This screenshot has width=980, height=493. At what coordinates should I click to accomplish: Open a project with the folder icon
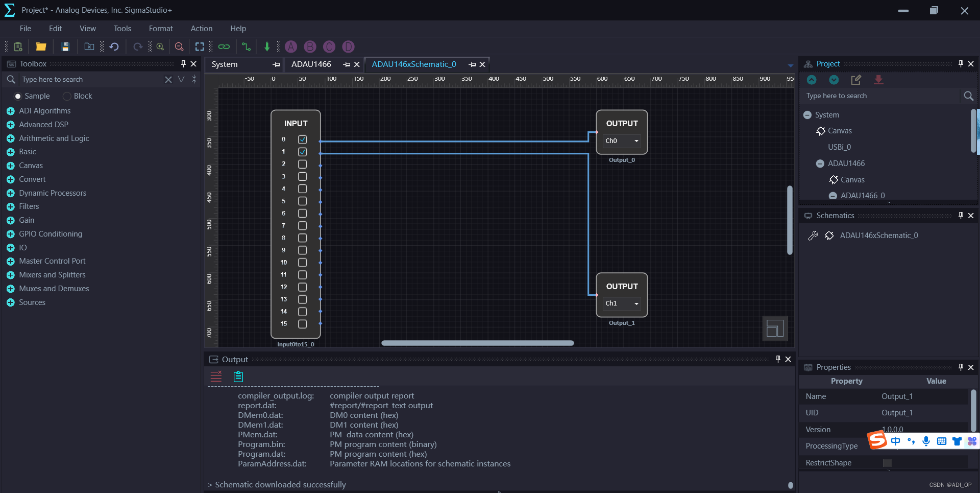[41, 46]
